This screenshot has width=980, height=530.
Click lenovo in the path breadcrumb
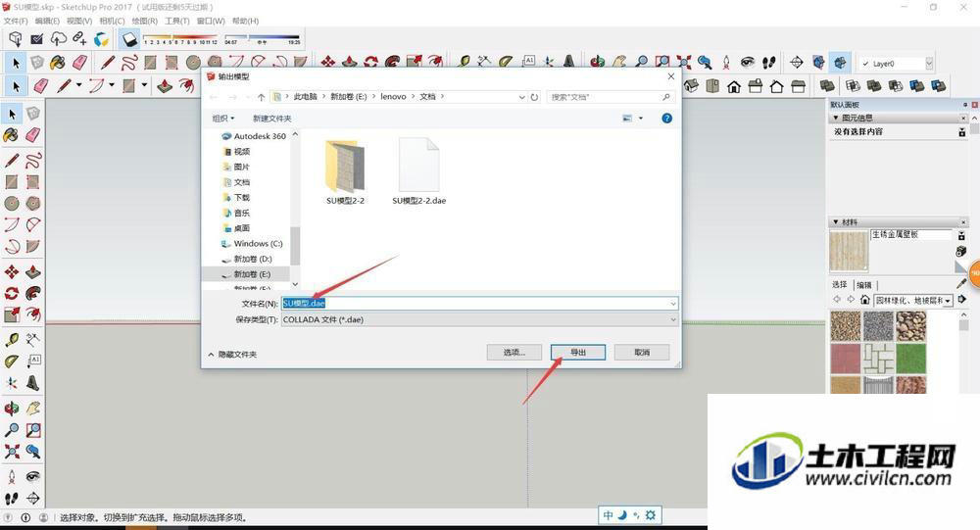[x=393, y=97]
